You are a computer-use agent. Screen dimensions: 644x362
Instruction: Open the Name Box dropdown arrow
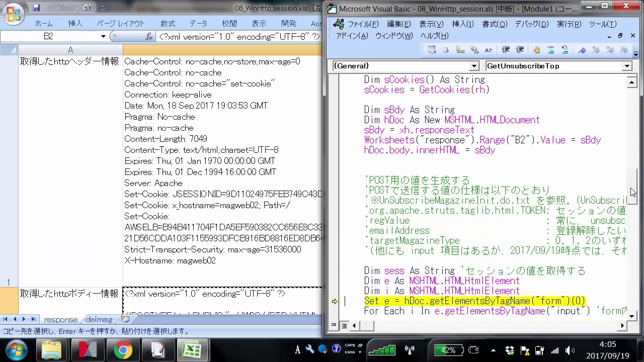tap(103, 36)
